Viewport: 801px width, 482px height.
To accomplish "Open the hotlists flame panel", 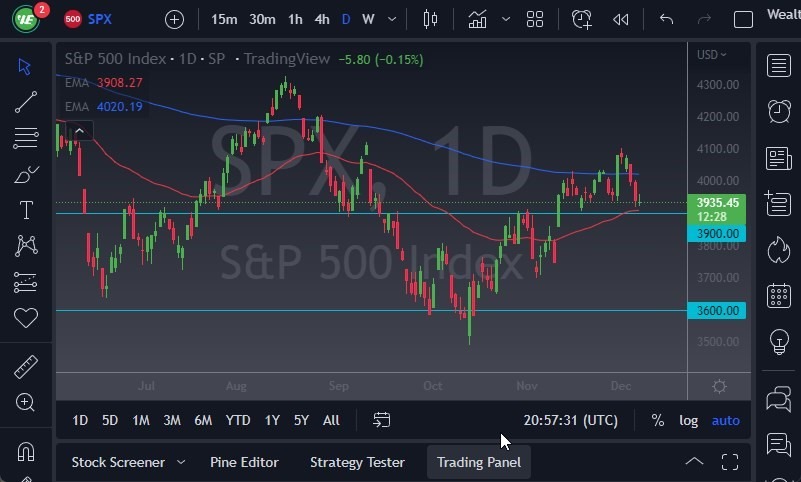I will 779,249.
